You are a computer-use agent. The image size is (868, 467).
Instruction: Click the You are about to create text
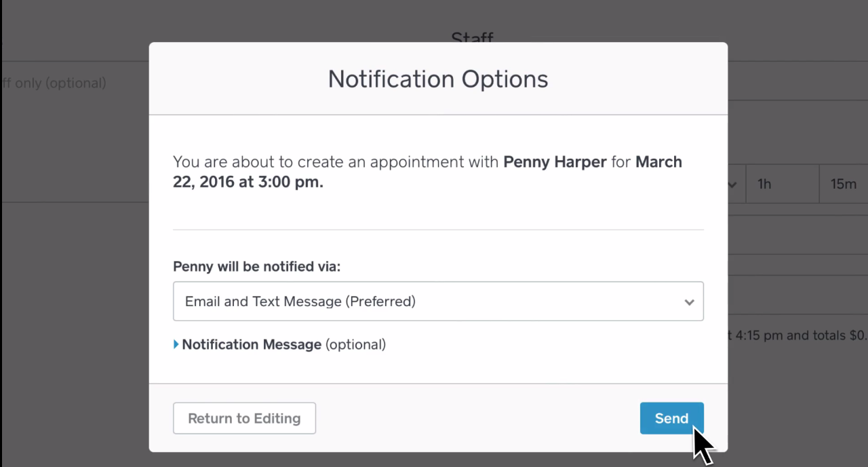[271, 162]
